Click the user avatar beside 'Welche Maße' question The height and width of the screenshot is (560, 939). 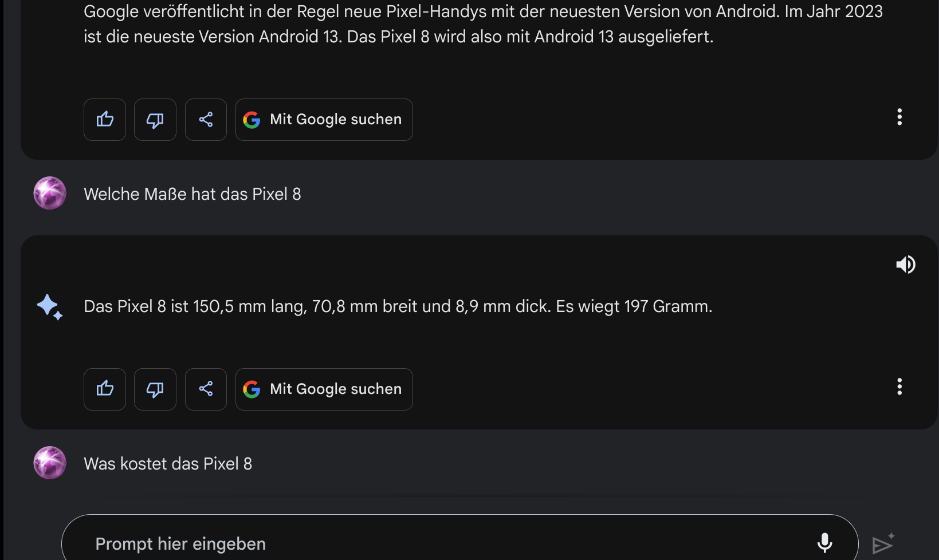(x=50, y=193)
